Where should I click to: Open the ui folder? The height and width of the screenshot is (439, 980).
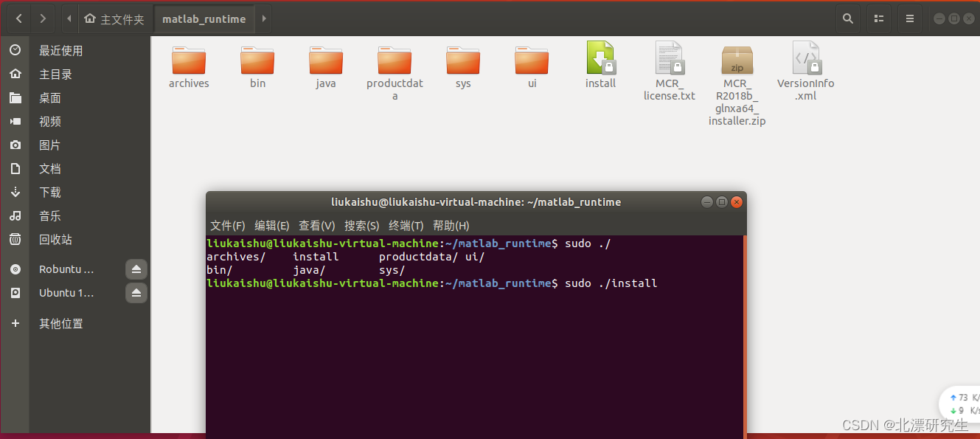531,63
